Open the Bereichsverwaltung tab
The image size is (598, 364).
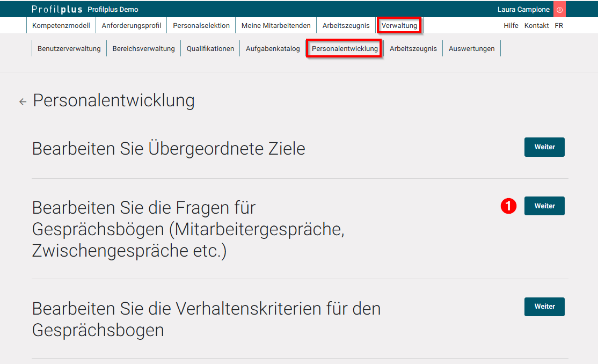click(143, 48)
